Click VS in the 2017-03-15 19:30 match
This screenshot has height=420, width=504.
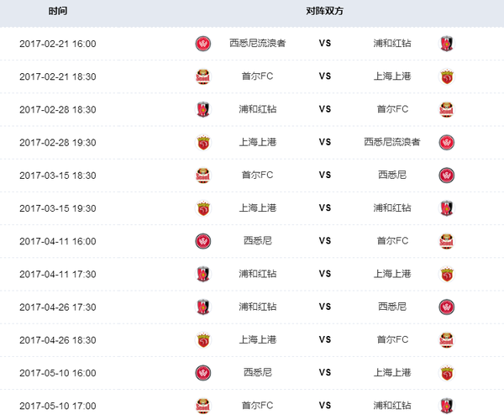[325, 207]
